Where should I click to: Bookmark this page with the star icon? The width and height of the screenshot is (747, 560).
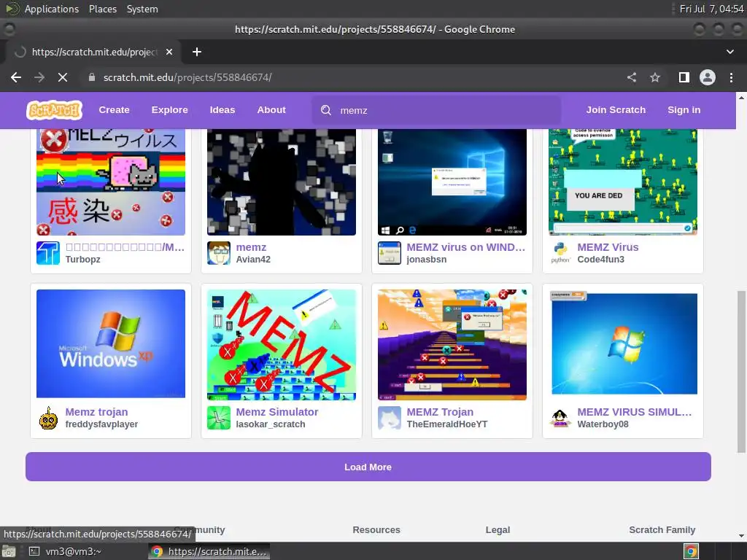655,77
